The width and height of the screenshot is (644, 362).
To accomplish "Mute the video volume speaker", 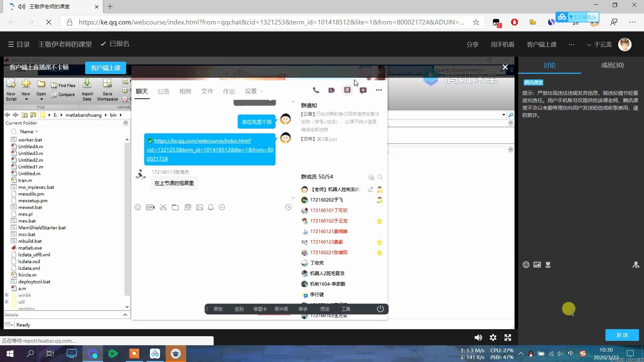I will coord(478,338).
